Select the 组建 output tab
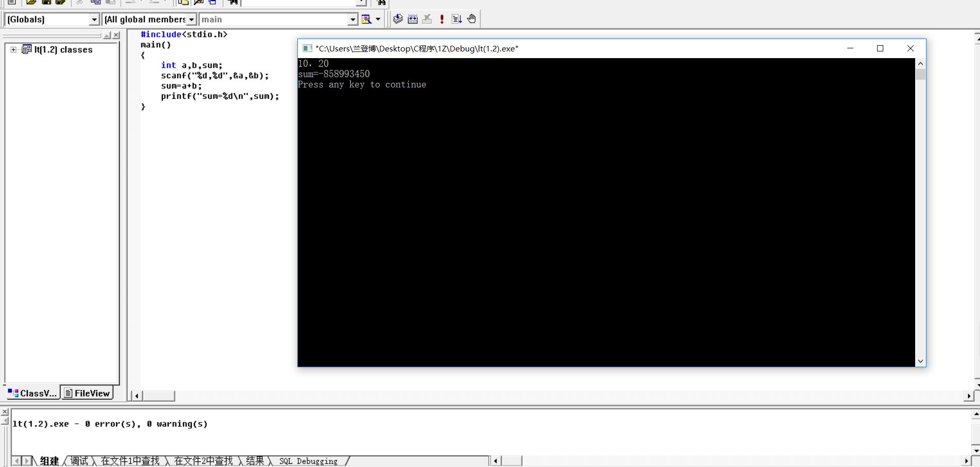Screen dimensions: 980x467 (x=49, y=461)
